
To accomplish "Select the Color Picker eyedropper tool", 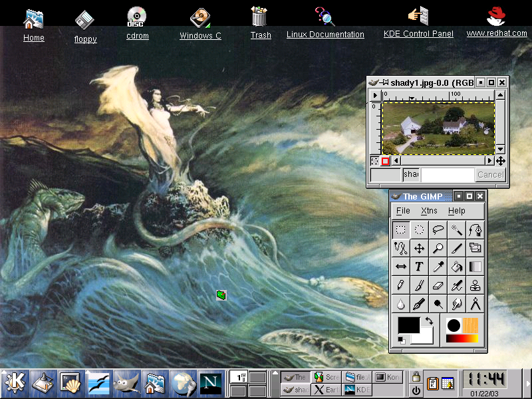I will click(x=438, y=267).
